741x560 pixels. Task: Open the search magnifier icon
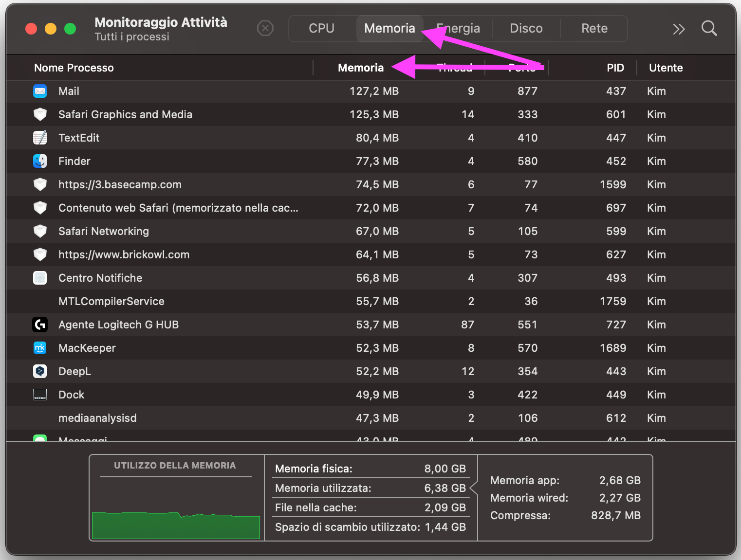pyautogui.click(x=709, y=29)
